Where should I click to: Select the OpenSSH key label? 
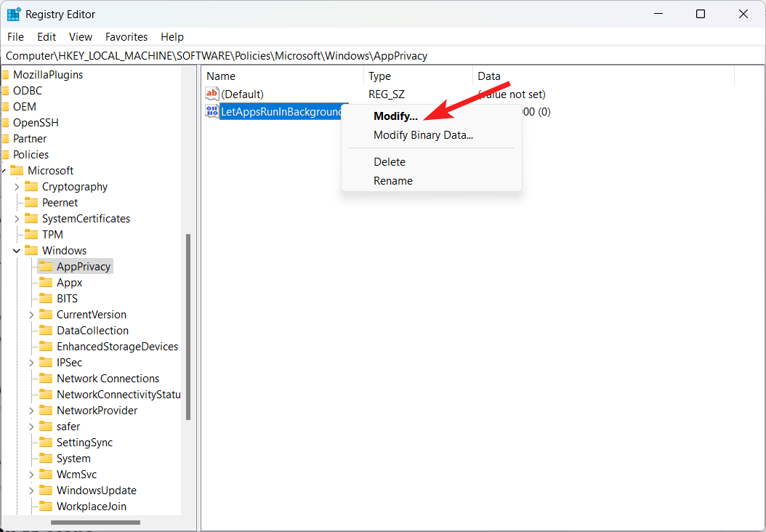36,123
